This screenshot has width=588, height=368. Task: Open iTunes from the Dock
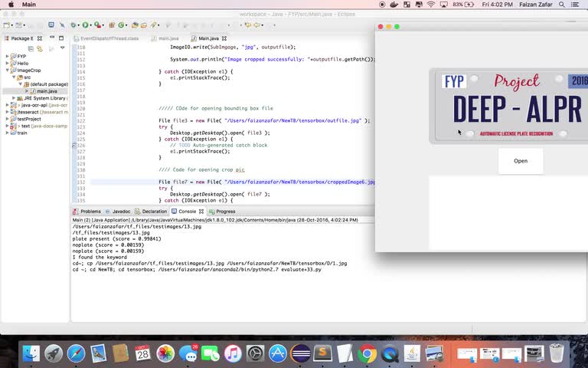click(233, 353)
